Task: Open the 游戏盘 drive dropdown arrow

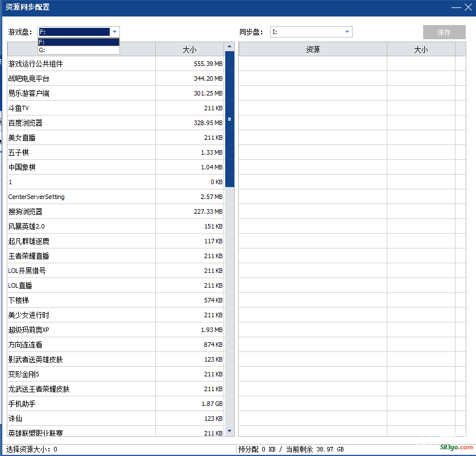Action: coord(114,32)
